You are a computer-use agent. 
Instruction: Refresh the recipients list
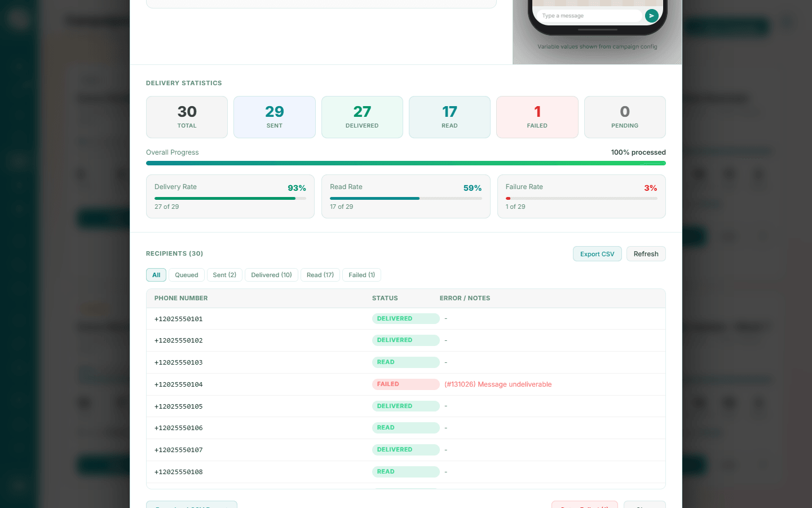click(646, 254)
